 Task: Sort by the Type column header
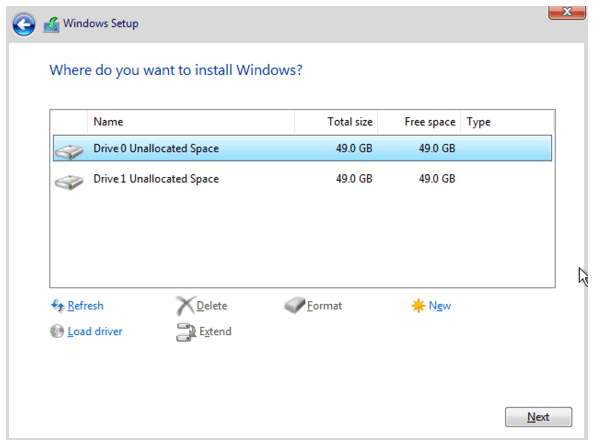click(x=507, y=122)
